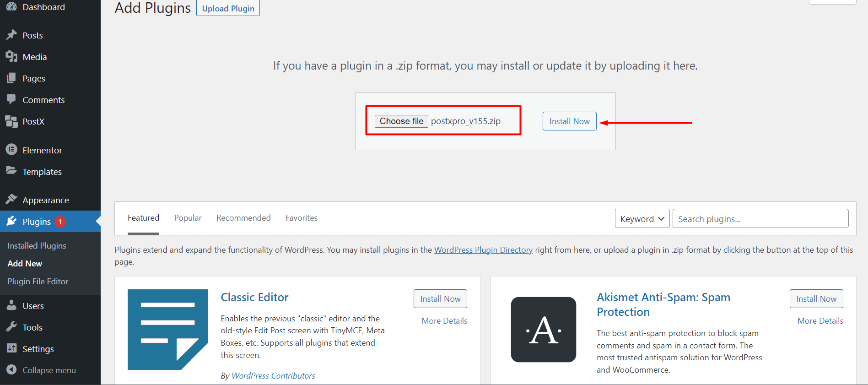Click the Media icon in sidebar

pos(11,56)
